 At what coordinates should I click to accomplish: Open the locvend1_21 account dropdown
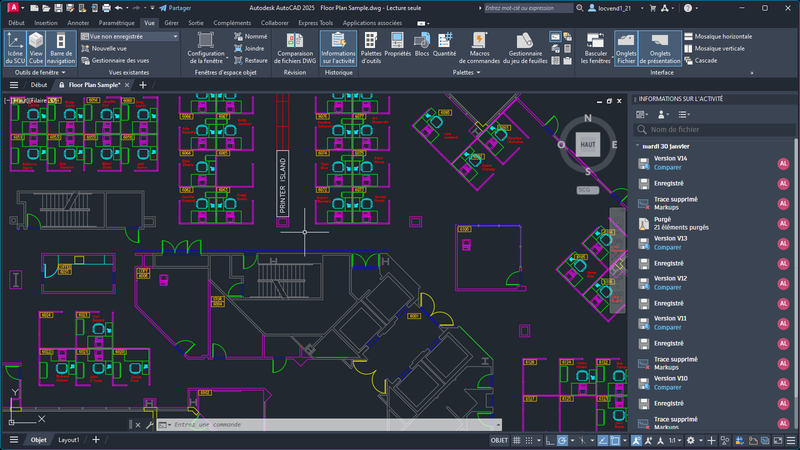click(642, 8)
